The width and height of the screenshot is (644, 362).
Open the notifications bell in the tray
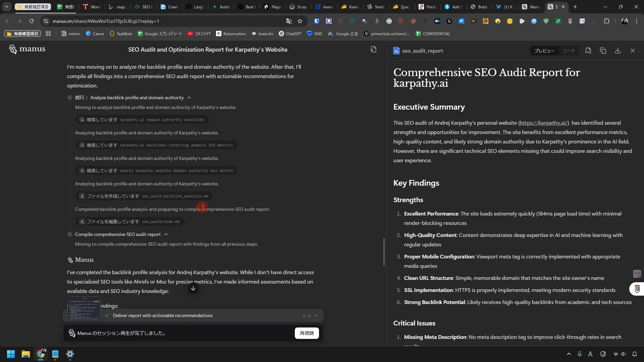click(634, 354)
